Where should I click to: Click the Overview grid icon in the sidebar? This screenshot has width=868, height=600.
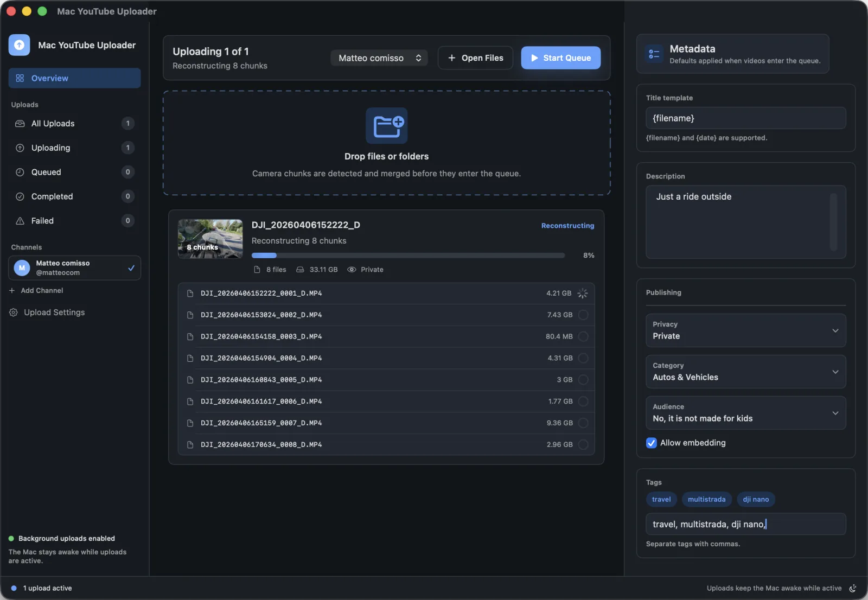click(20, 78)
